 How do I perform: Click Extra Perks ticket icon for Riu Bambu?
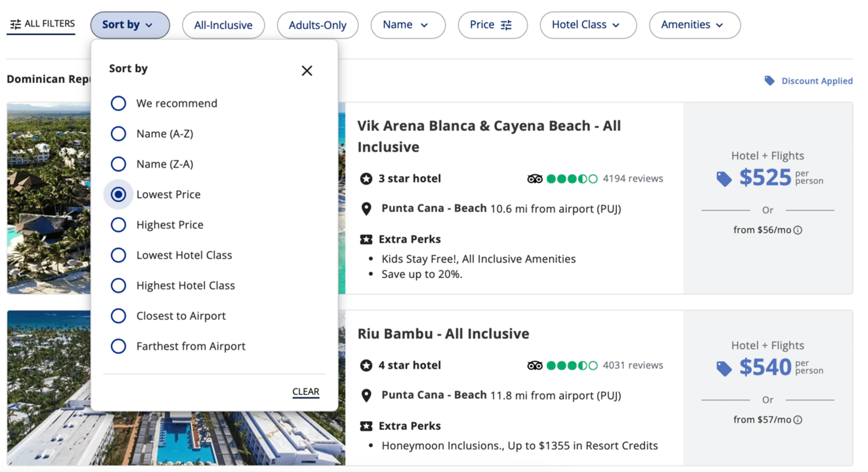point(366,426)
